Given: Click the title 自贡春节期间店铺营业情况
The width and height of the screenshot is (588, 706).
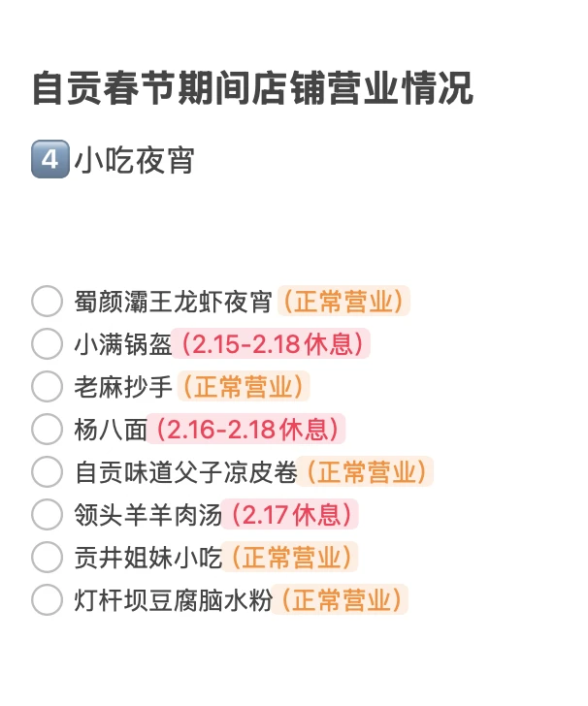Looking at the screenshot, I should click(252, 88).
